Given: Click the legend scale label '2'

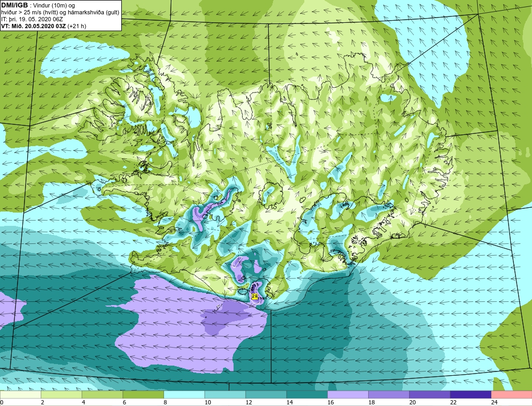Looking at the screenshot, I should coord(43,402).
